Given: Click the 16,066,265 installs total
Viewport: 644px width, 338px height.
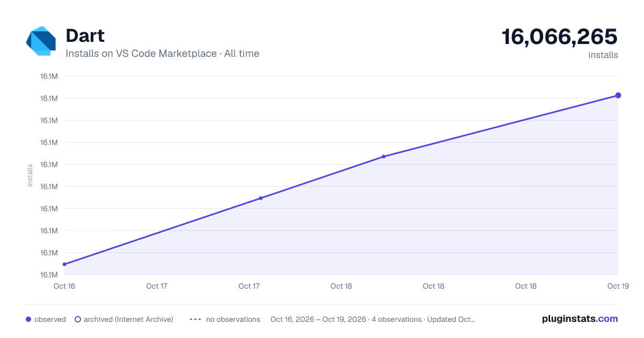Looking at the screenshot, I should [x=560, y=37].
